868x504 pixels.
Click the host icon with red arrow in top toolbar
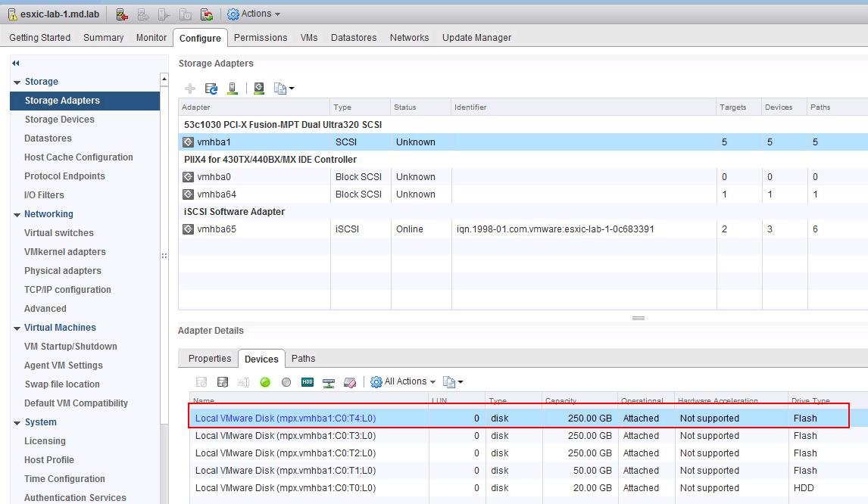tap(122, 14)
